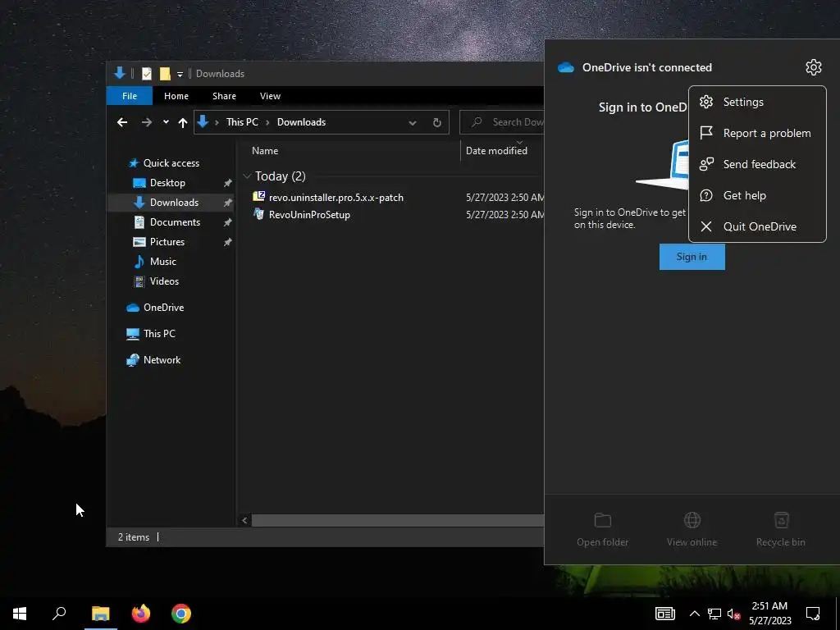Open Documents in navigation pane
The image size is (840, 630).
click(175, 221)
